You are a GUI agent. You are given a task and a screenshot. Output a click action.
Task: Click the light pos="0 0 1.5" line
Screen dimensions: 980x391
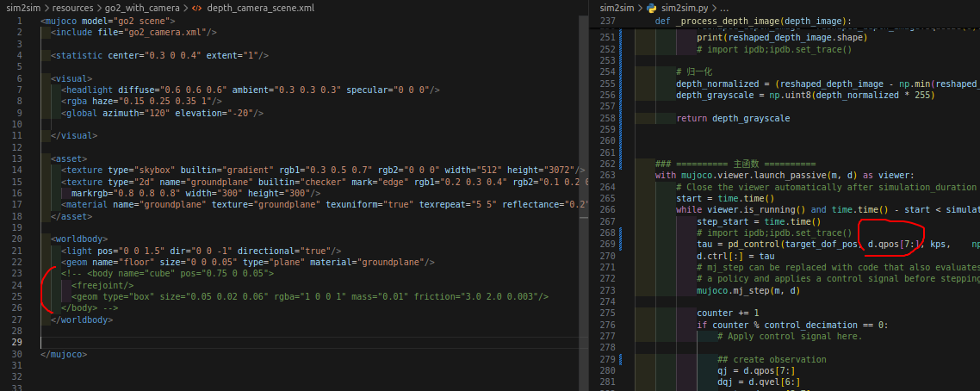(x=201, y=251)
